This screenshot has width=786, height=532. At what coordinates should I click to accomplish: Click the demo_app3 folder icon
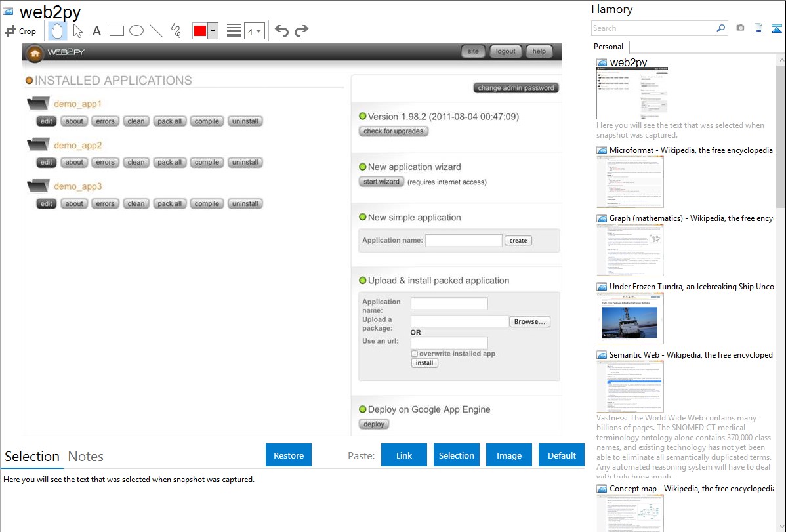pyautogui.click(x=38, y=186)
